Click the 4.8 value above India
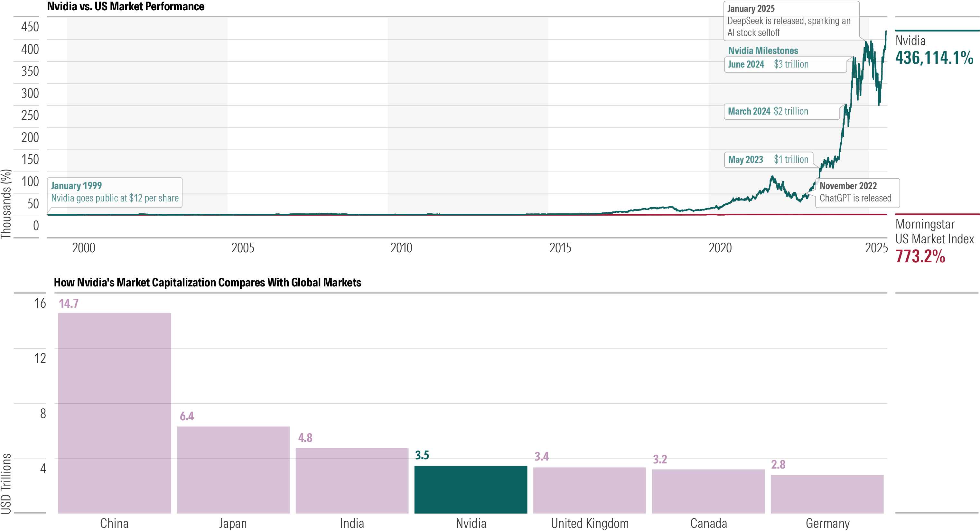Viewport: 980px width, 531px height. click(x=305, y=438)
